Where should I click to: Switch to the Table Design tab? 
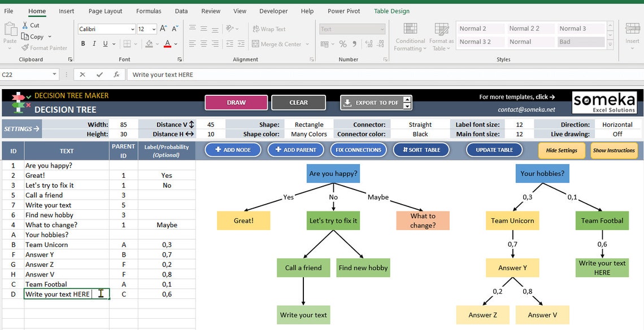[x=391, y=11]
